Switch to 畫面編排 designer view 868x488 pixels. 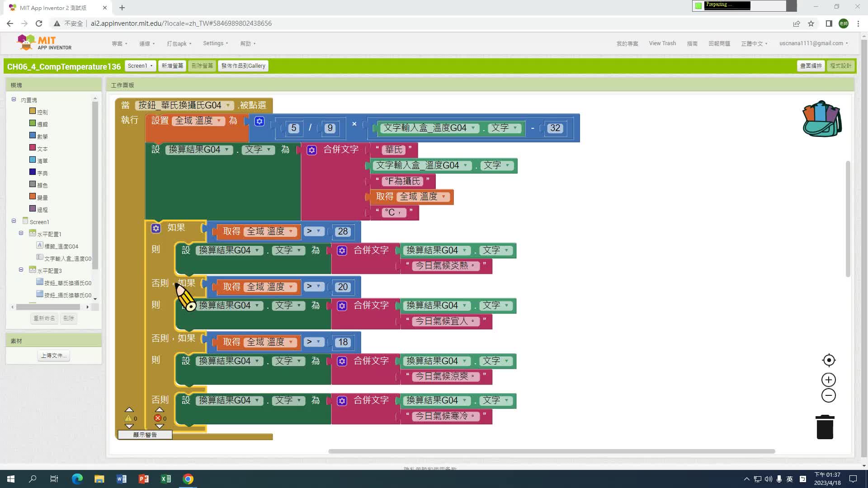point(811,66)
